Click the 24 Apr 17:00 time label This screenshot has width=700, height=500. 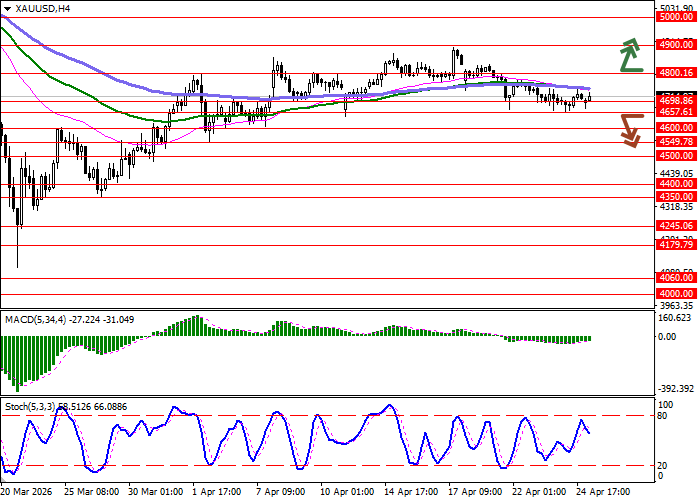point(601,492)
